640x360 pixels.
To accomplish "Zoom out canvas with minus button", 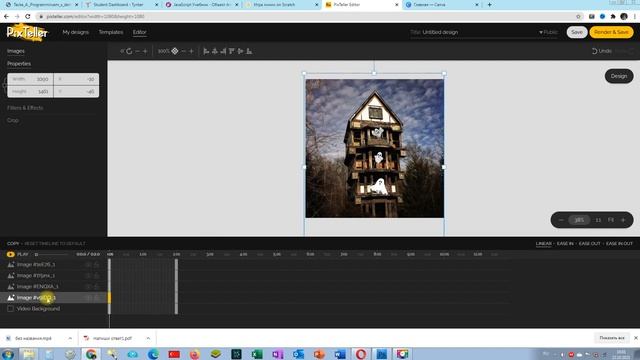I will [x=561, y=220].
